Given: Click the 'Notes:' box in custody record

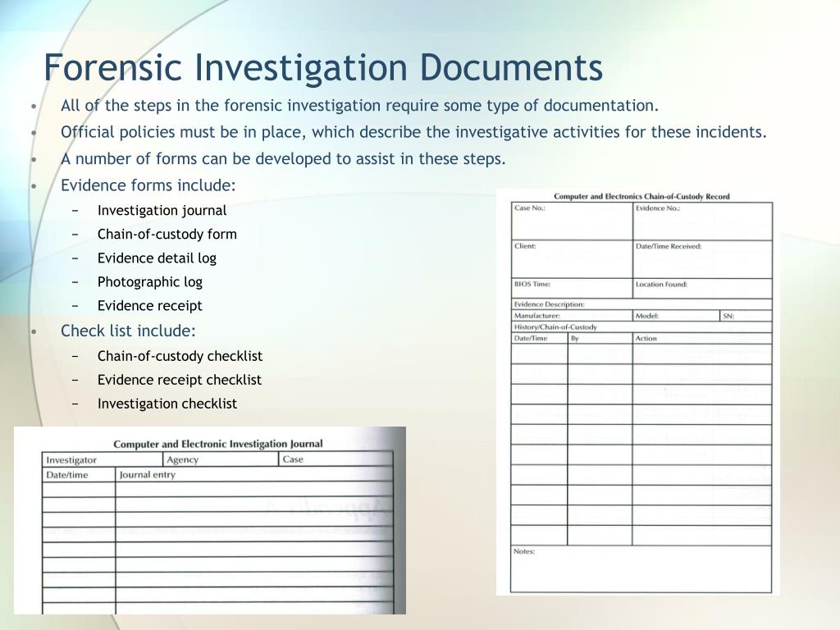Looking at the screenshot, I should (641, 569).
